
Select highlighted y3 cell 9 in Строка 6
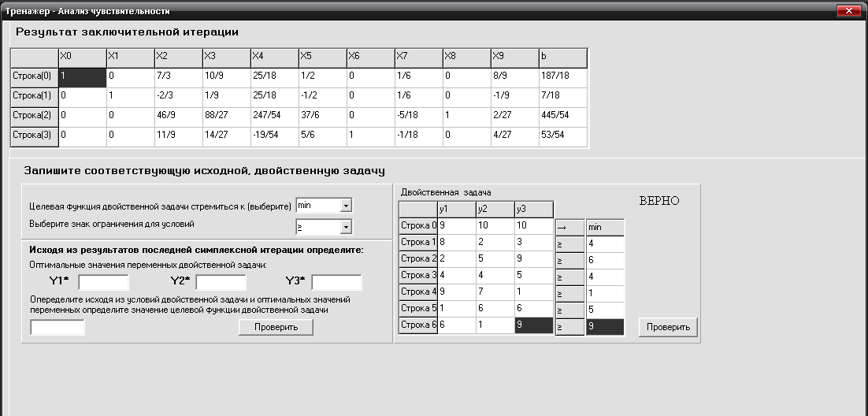pos(534,325)
